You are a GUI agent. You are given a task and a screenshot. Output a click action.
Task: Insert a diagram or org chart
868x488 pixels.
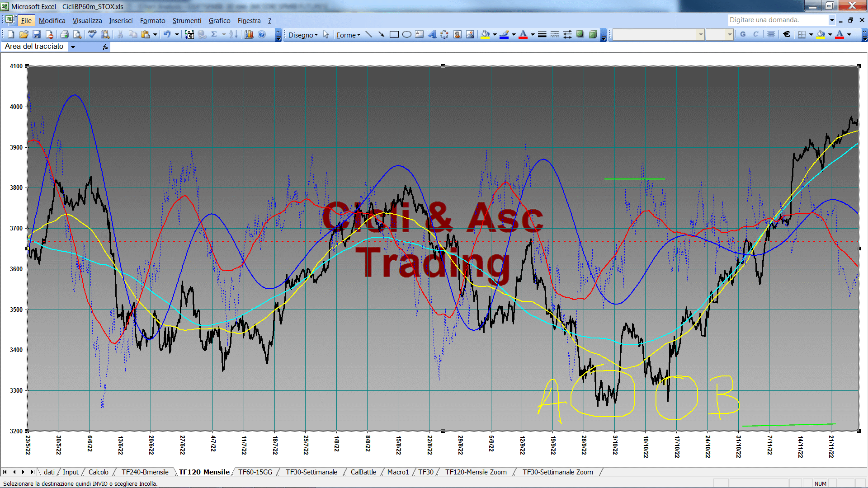[x=445, y=34]
